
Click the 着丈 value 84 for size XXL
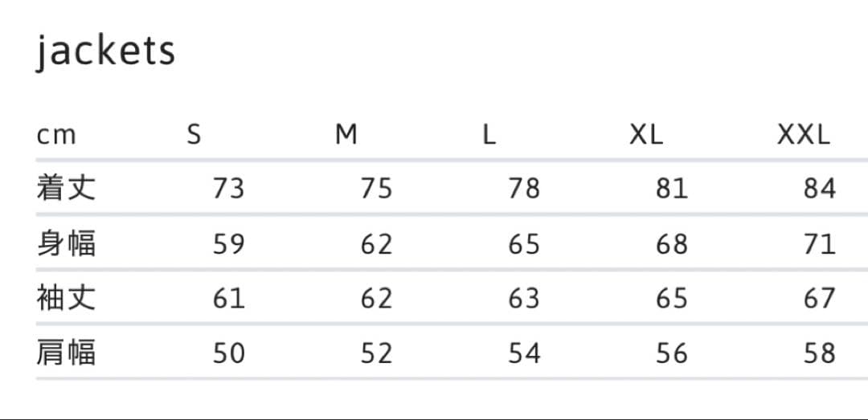[820, 189]
